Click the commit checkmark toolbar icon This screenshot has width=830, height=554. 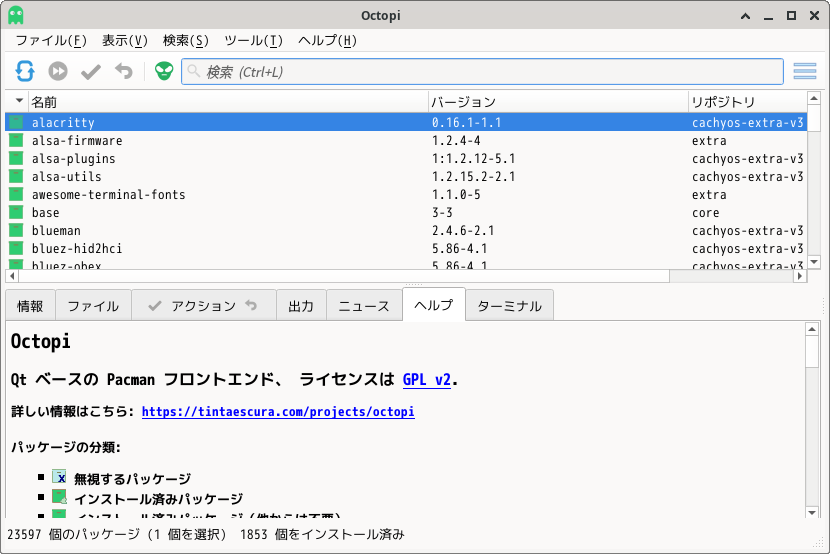[91, 71]
